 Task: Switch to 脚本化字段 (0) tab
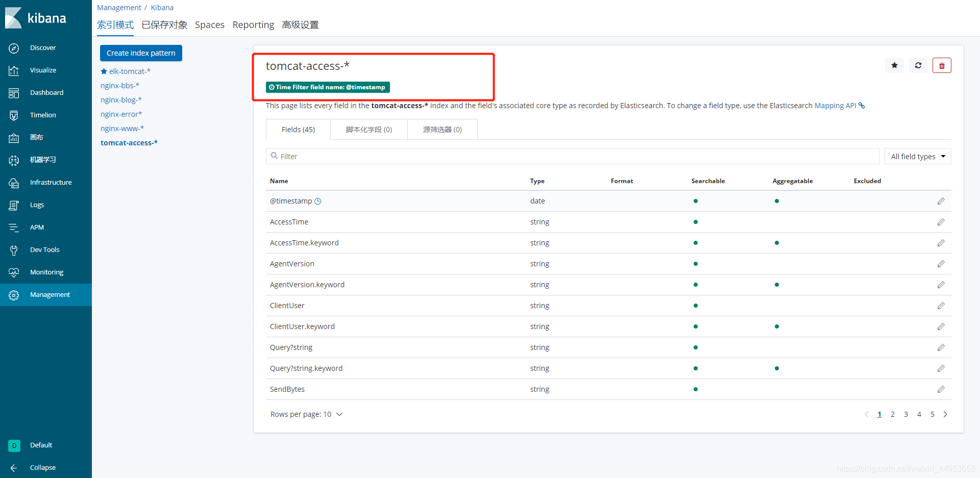point(369,130)
